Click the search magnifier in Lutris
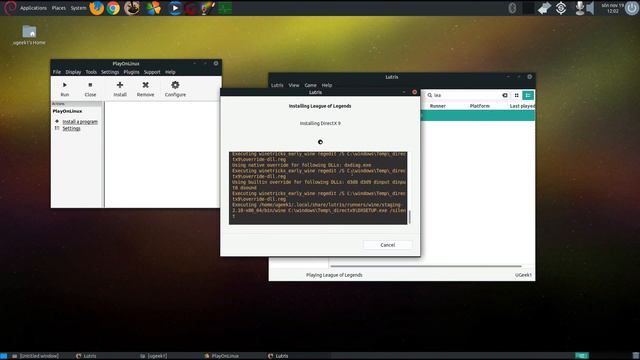 [429, 95]
